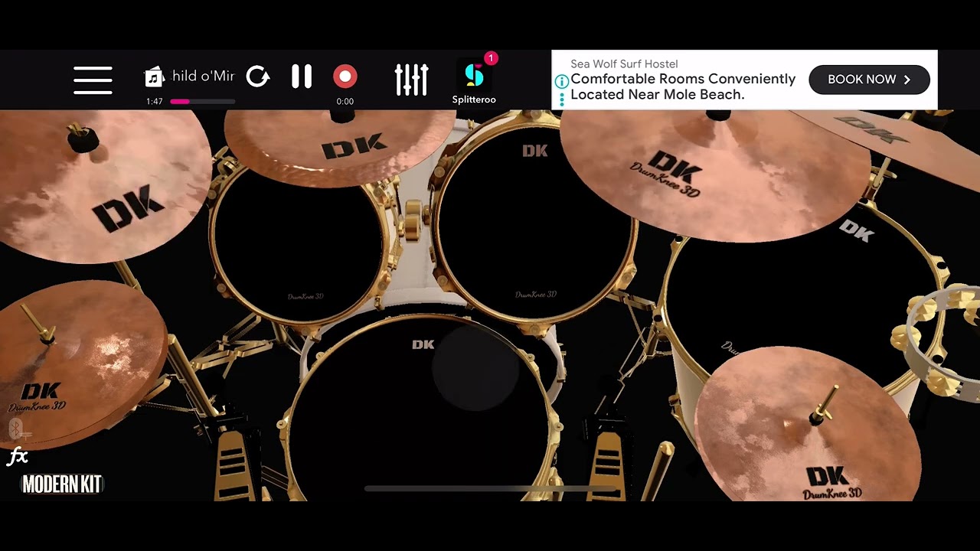Pause the playing track
980x551 pixels.
(x=302, y=77)
